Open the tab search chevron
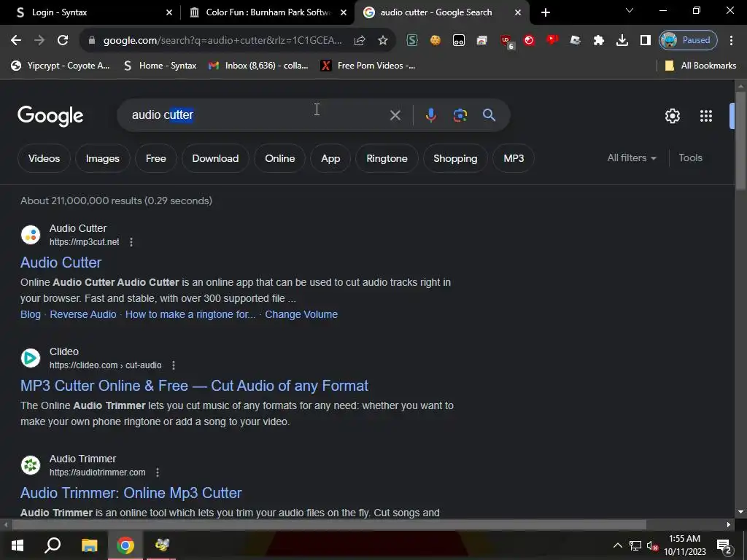This screenshot has width=747, height=560. coord(630,10)
